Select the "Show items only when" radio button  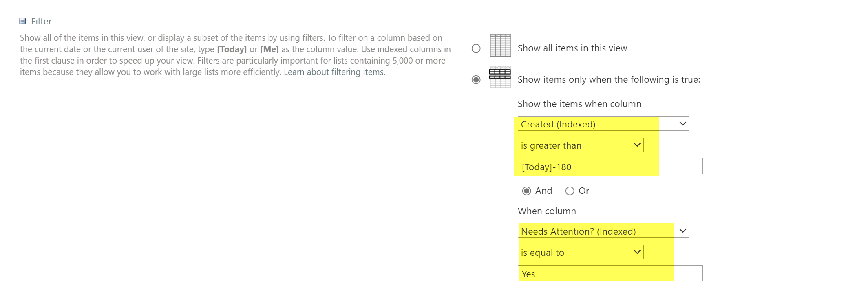(476, 80)
